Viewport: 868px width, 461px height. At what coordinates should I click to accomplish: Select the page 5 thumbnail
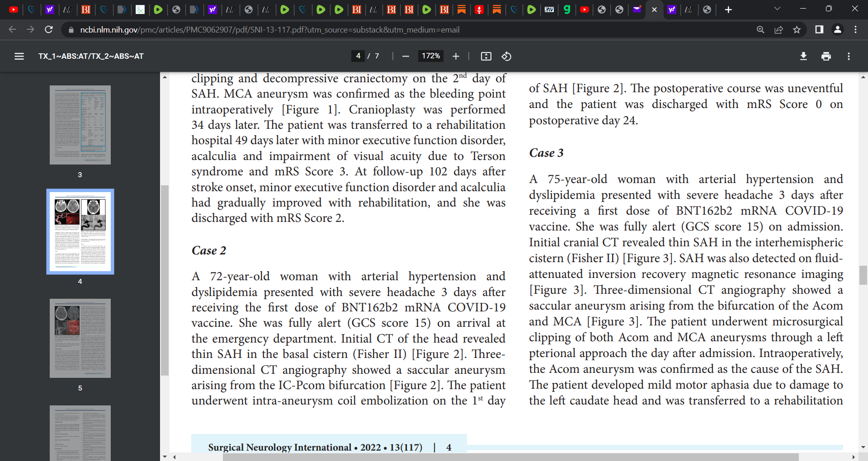pyautogui.click(x=80, y=338)
